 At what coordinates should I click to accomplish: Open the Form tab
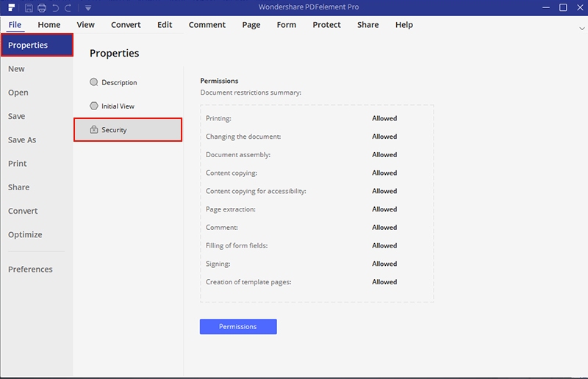pyautogui.click(x=287, y=25)
